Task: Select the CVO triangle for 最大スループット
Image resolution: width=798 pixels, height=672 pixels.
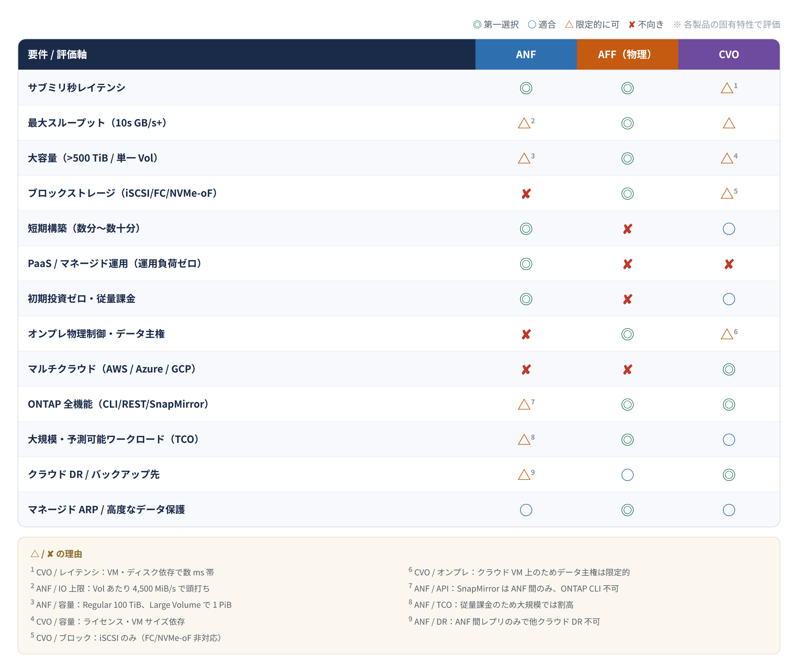Action: (x=729, y=123)
